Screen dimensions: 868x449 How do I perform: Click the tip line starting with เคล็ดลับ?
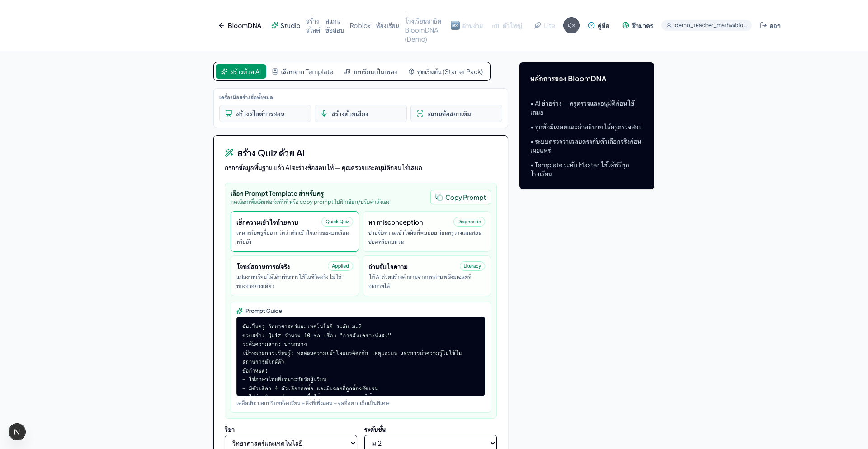(x=312, y=403)
